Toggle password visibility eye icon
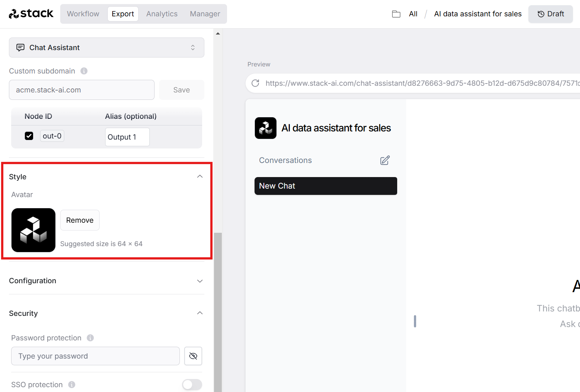Screen dimensions: 580x392 click(x=193, y=356)
